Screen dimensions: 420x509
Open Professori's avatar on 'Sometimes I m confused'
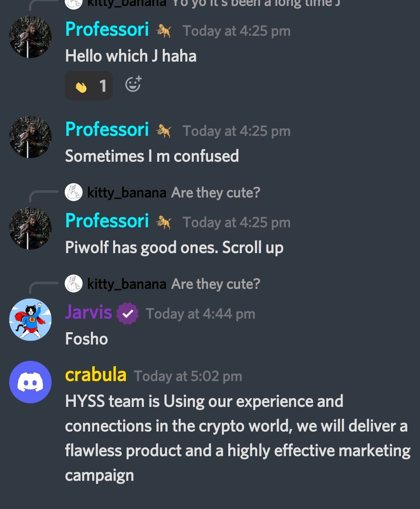pyautogui.click(x=30, y=137)
